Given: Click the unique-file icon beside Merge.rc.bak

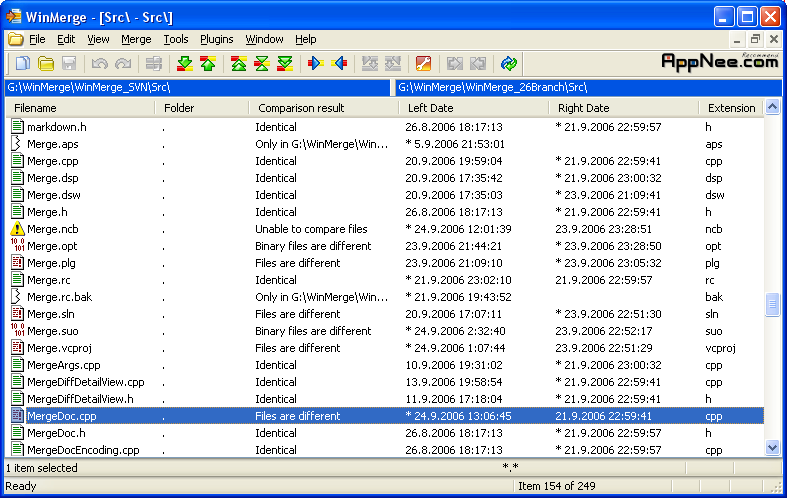Looking at the screenshot, I should (17, 297).
